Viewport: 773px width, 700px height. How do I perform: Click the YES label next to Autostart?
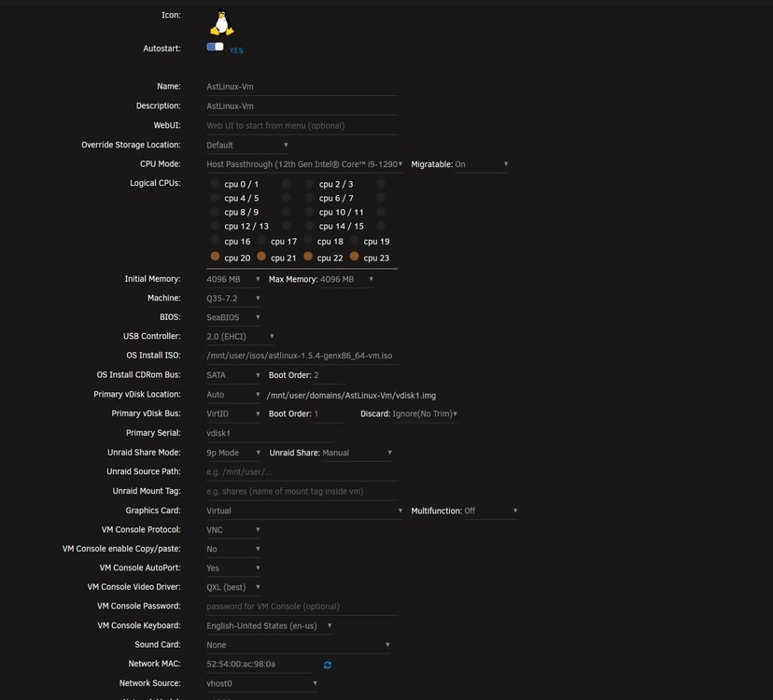click(x=236, y=50)
